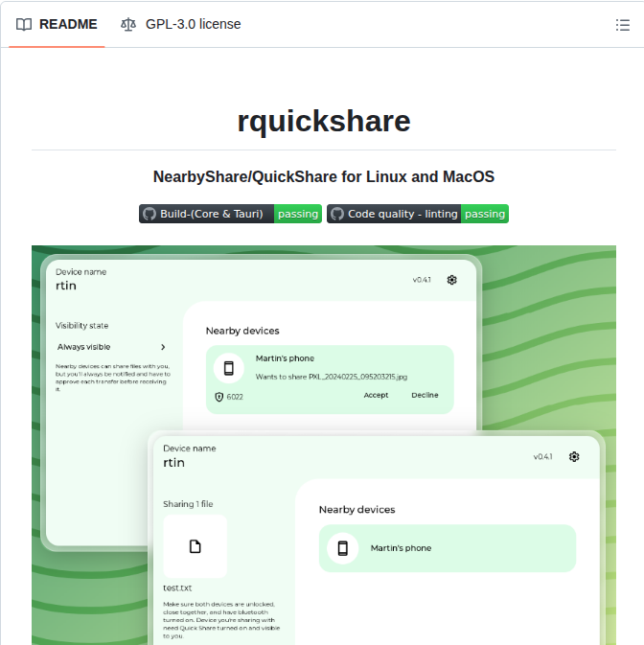Click GitHub logo on Code quality badge
The height and width of the screenshot is (645, 644).
[337, 214]
